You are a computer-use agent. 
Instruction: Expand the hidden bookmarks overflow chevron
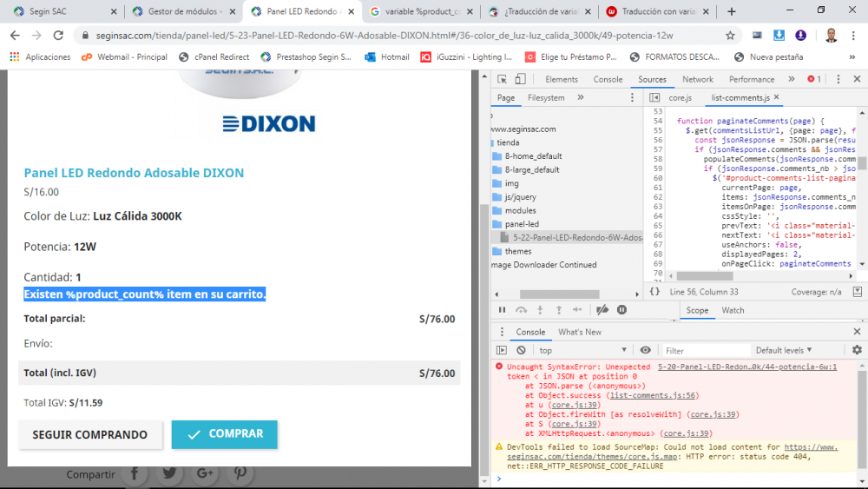[x=852, y=56]
